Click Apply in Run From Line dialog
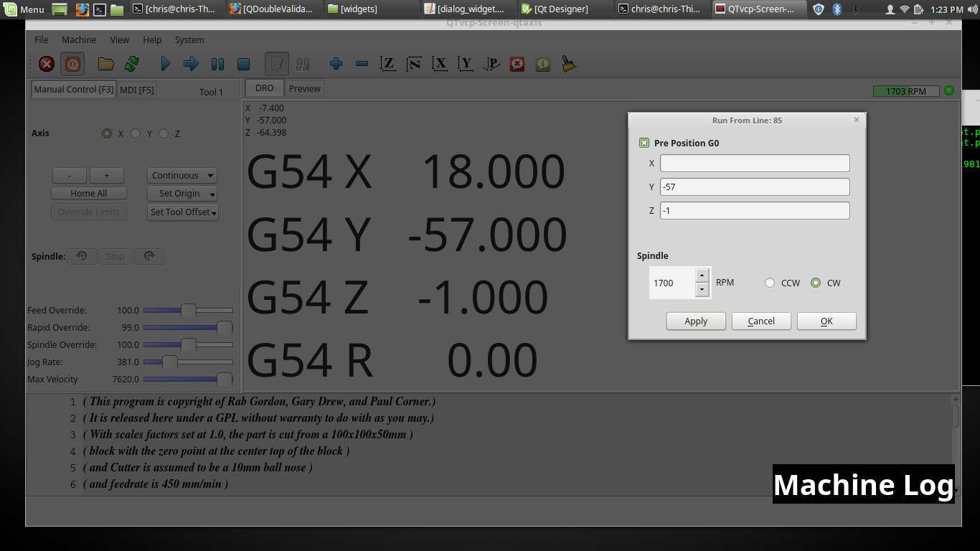This screenshot has height=551, width=980. coord(696,321)
